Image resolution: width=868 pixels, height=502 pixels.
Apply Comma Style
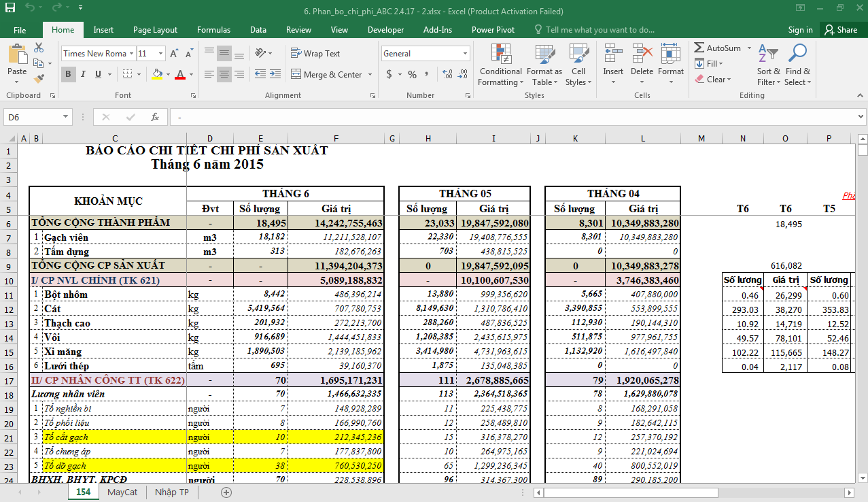click(428, 74)
